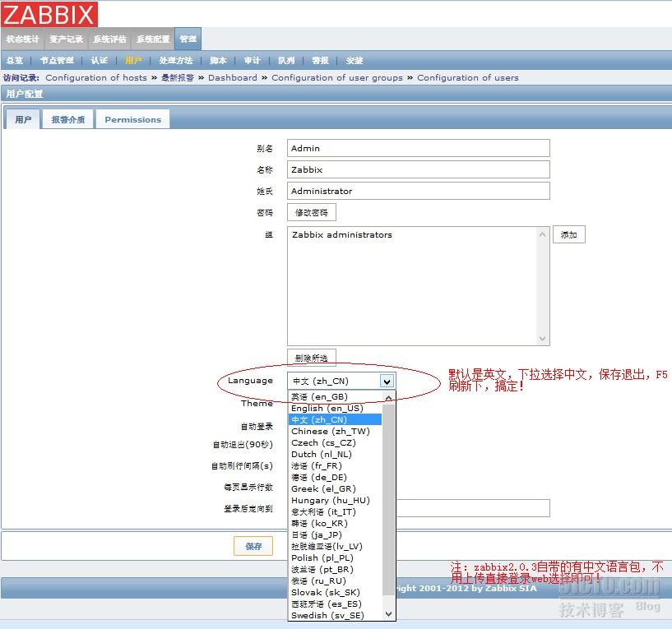Click the 修改密码 button
This screenshot has width=672, height=629.
(312, 212)
